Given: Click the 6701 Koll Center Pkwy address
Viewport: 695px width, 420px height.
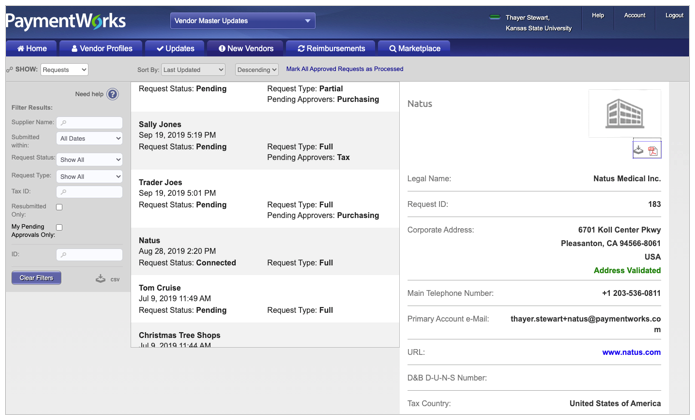Looking at the screenshot, I should [619, 230].
